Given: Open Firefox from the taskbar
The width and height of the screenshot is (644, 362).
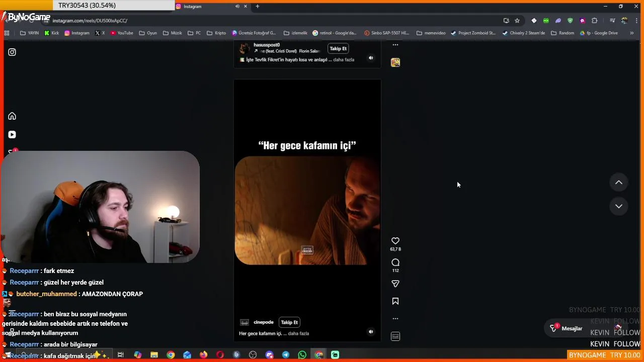Looking at the screenshot, I should point(203,355).
